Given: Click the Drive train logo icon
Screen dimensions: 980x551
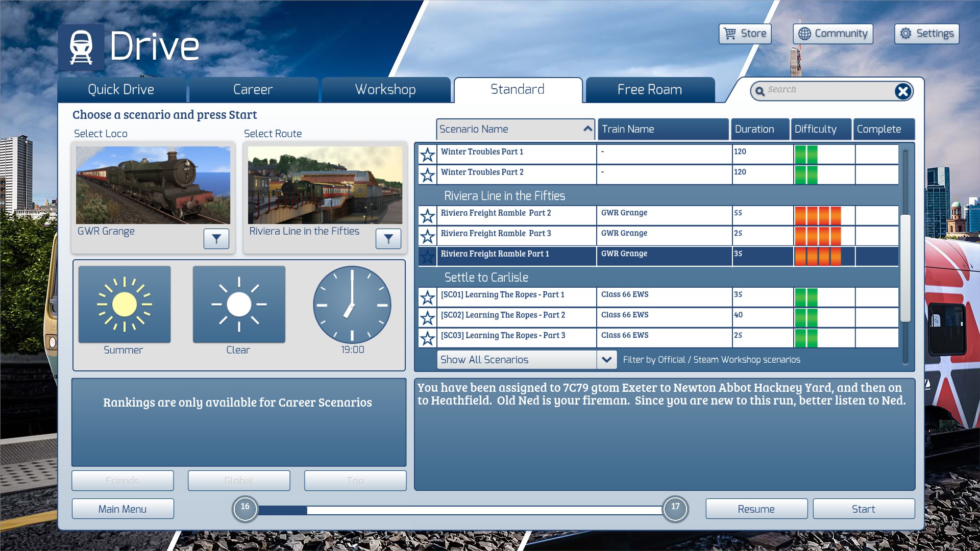Looking at the screenshot, I should tap(81, 47).
